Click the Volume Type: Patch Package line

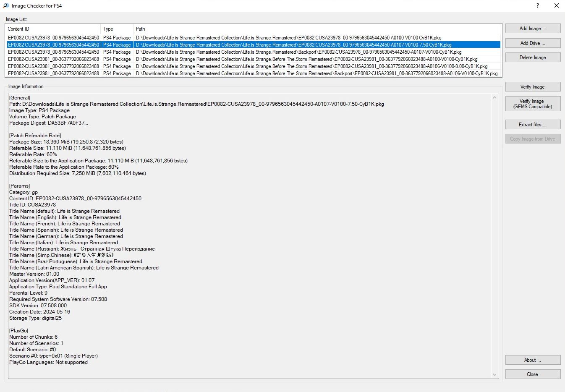pyautogui.click(x=42, y=117)
